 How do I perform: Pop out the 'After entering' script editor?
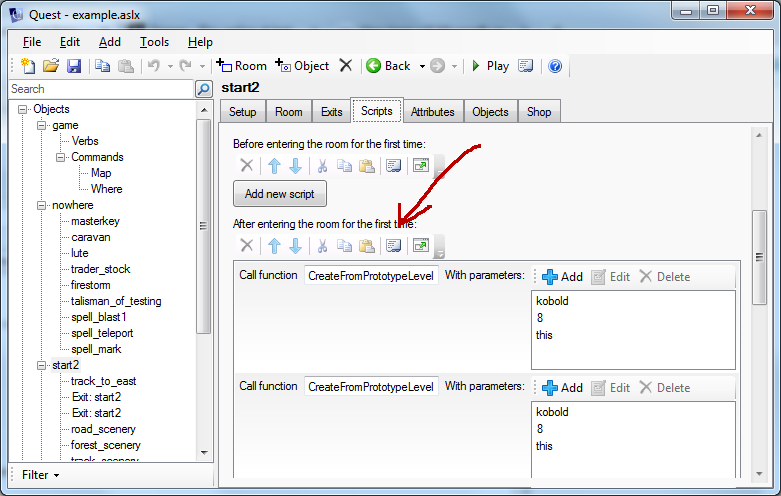421,246
